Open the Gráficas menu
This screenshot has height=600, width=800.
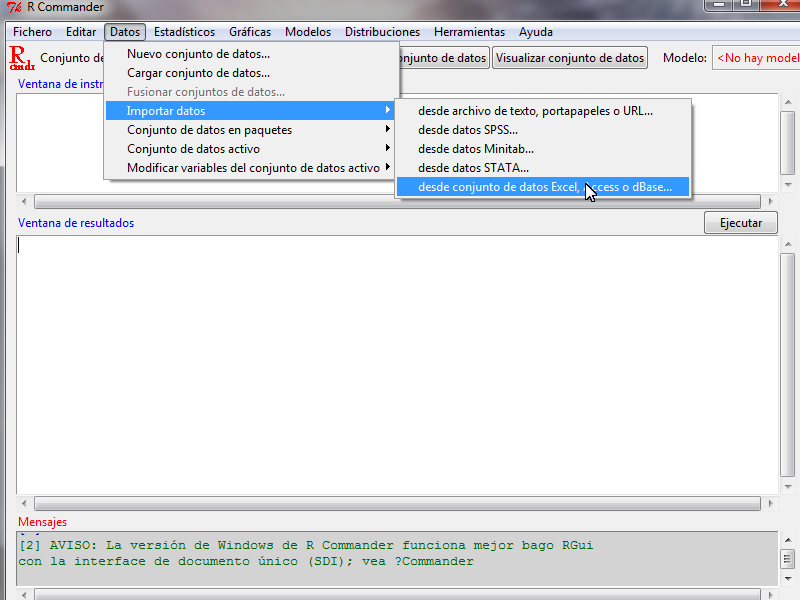pos(249,32)
